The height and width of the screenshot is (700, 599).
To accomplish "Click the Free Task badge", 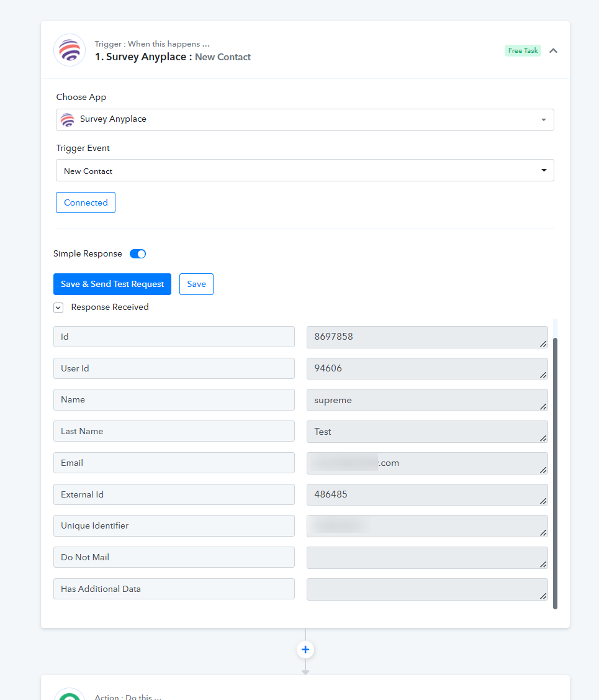I will click(523, 50).
